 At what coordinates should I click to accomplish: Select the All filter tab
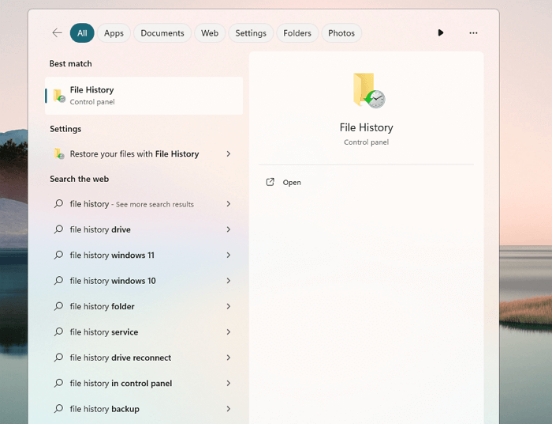(82, 33)
